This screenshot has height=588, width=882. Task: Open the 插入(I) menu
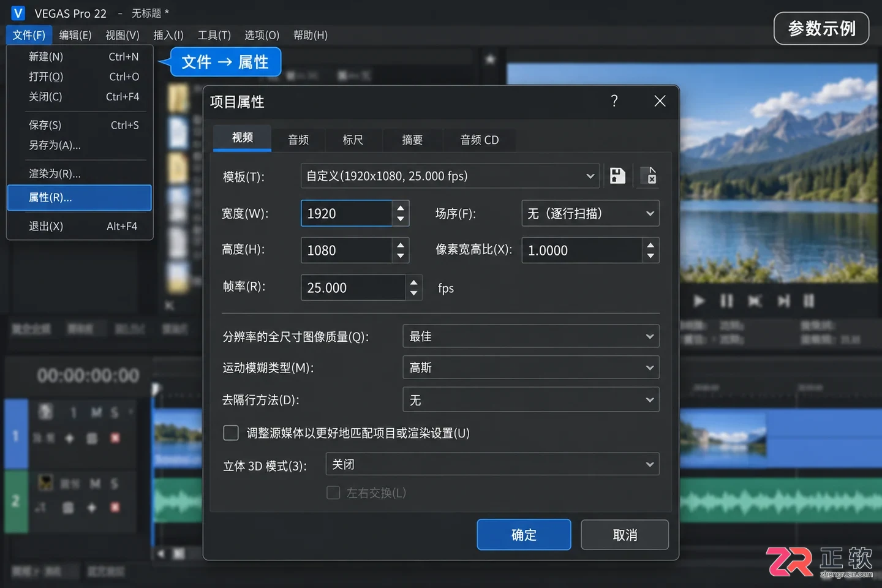(x=168, y=35)
